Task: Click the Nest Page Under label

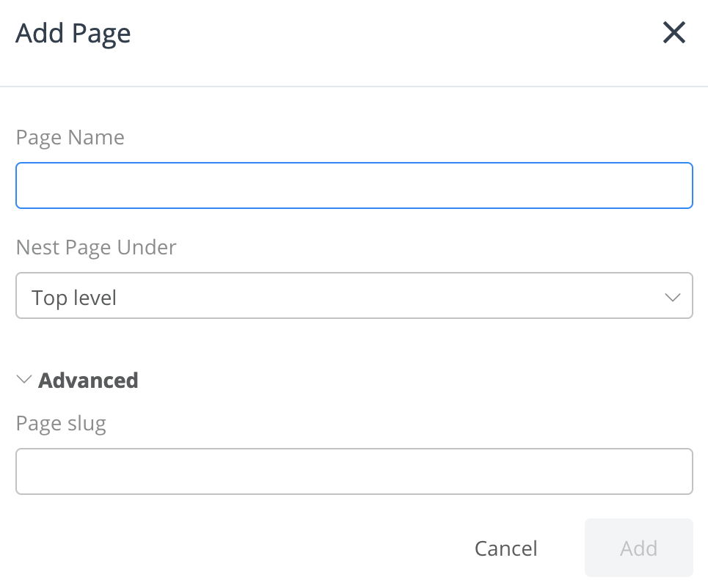Action: click(x=95, y=248)
